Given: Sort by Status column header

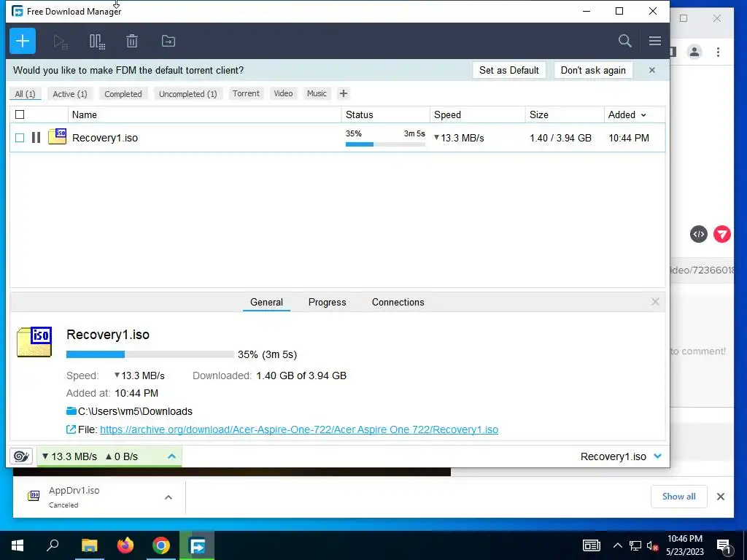Looking at the screenshot, I should click(385, 114).
